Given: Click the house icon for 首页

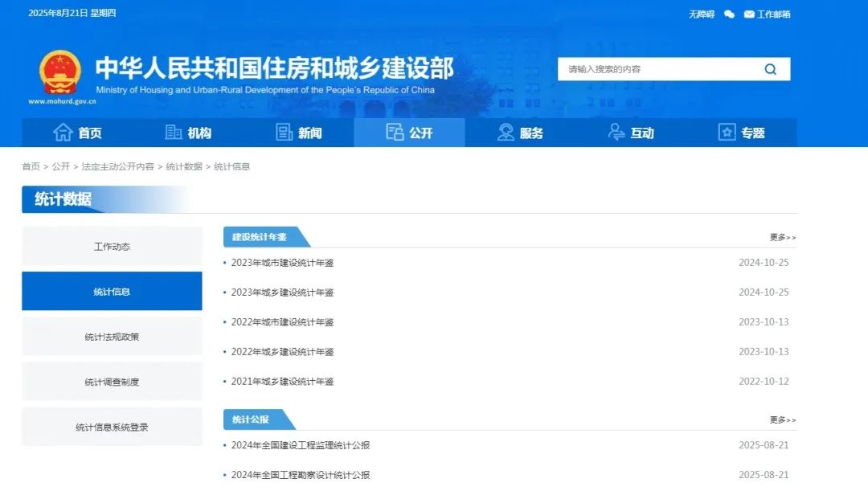Looking at the screenshot, I should pyautogui.click(x=63, y=133).
